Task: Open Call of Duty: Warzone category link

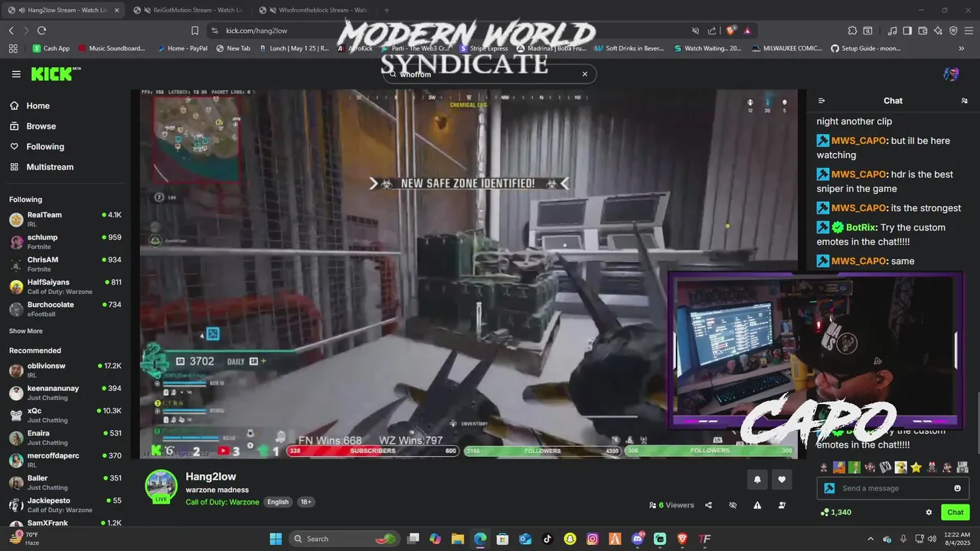Action: pyautogui.click(x=222, y=502)
